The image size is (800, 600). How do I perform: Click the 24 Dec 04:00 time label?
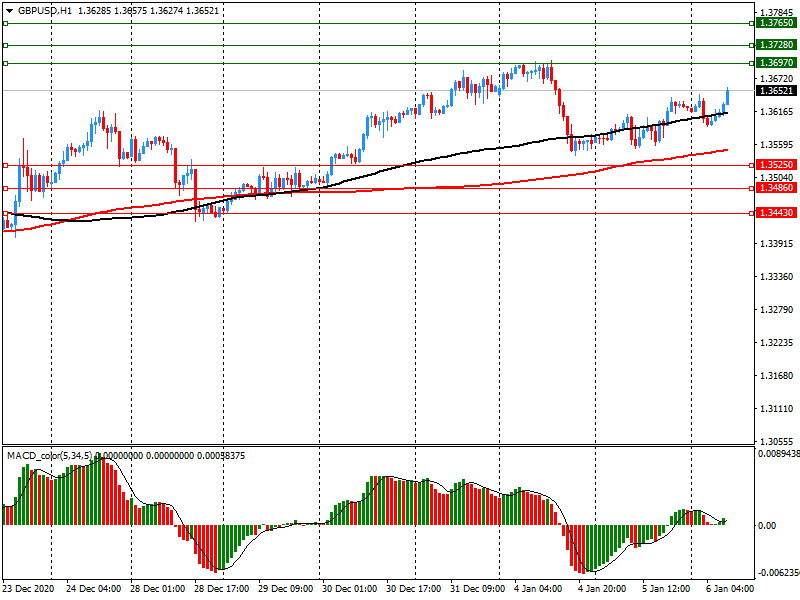(93, 589)
